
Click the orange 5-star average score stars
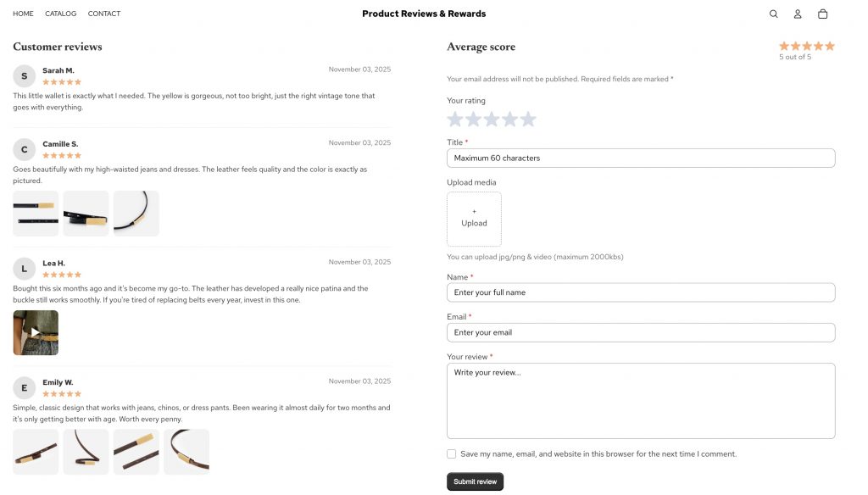click(805, 46)
